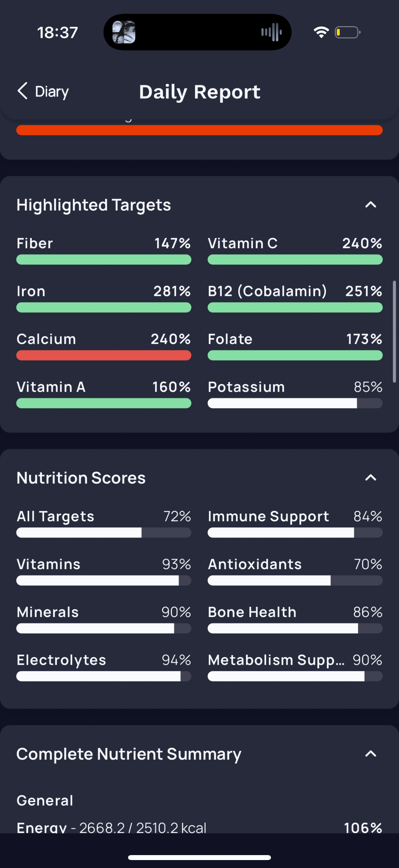Select the B12 (Cobalamin) target

click(x=295, y=298)
